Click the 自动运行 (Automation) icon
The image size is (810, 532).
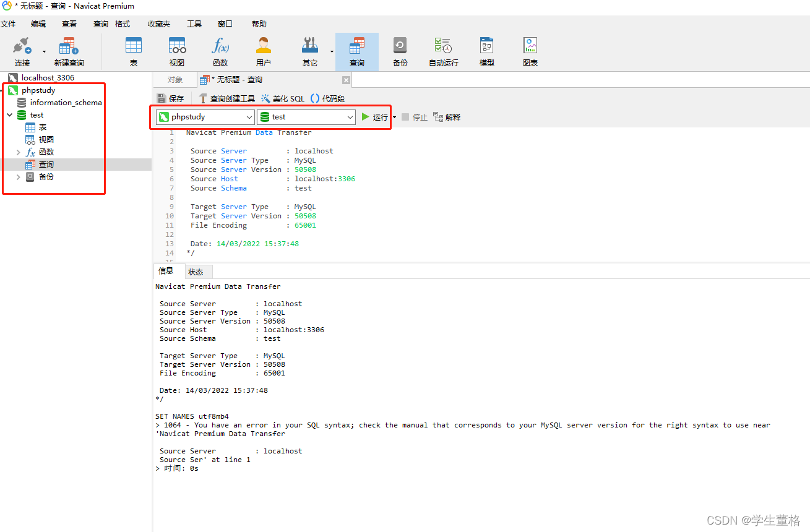click(x=443, y=51)
